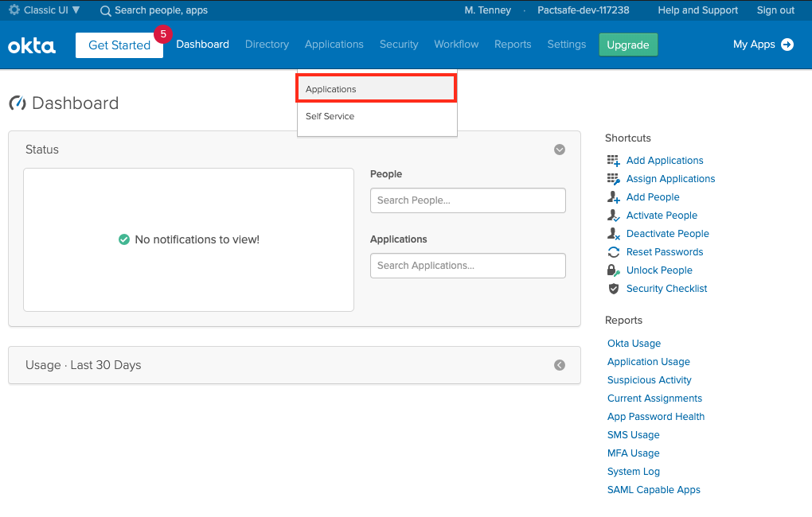Open the Workflow menu

point(456,45)
